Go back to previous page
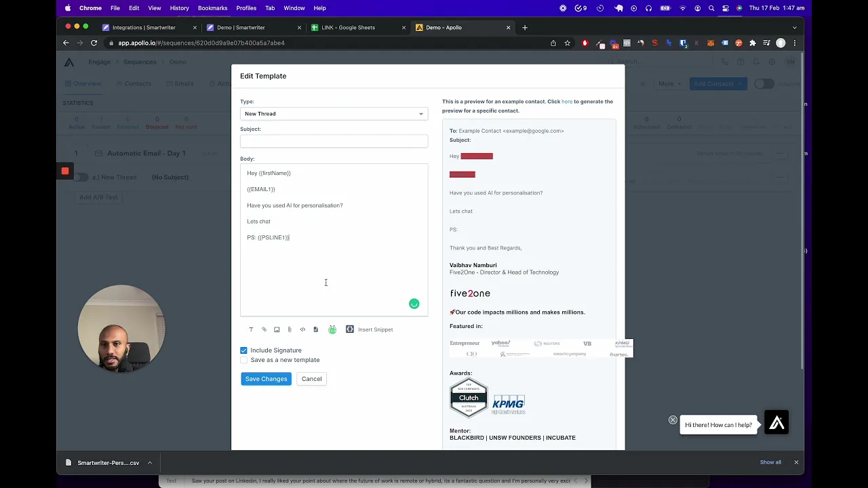Image resolution: width=868 pixels, height=488 pixels. pyautogui.click(x=66, y=43)
